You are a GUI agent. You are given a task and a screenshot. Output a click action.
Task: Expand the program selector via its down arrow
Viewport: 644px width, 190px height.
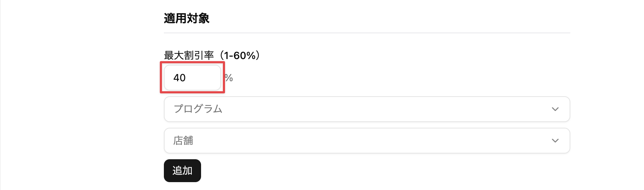click(555, 109)
